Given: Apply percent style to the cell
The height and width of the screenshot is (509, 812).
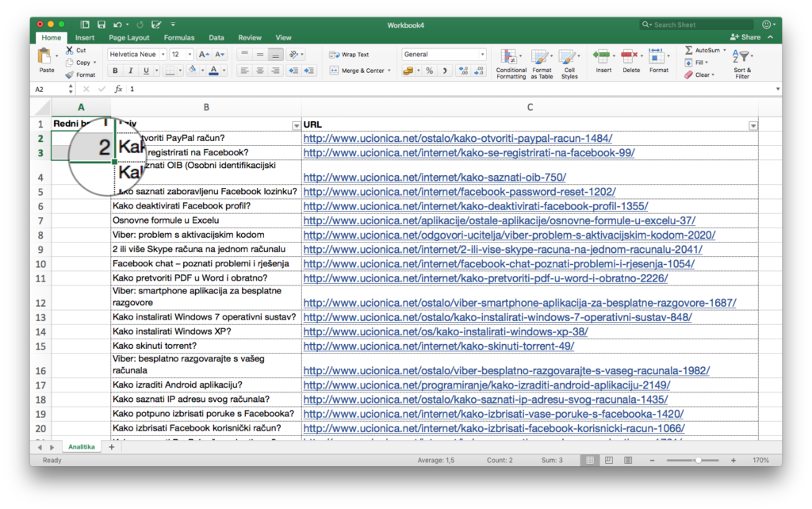Looking at the screenshot, I should [429, 71].
